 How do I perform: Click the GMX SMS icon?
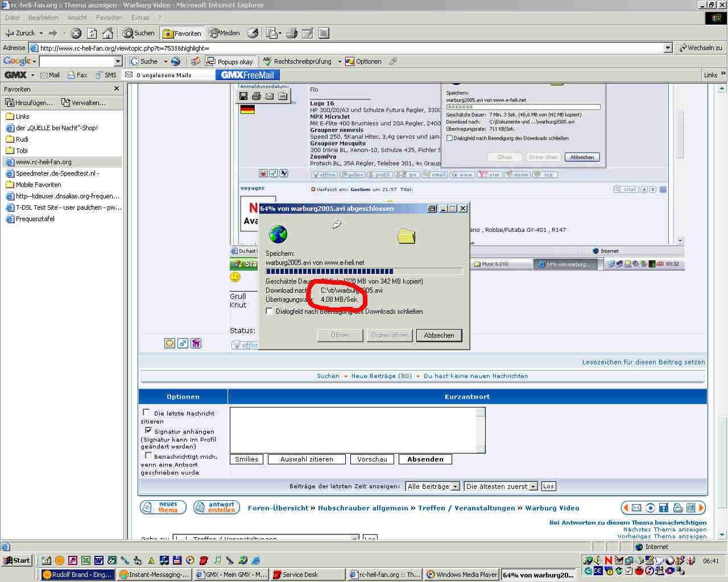106,75
